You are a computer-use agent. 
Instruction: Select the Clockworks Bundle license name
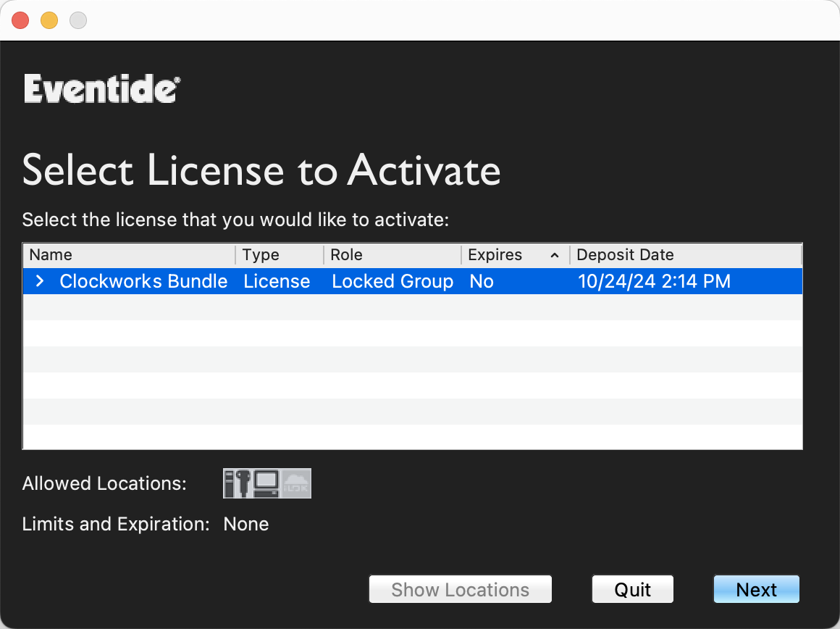143,281
